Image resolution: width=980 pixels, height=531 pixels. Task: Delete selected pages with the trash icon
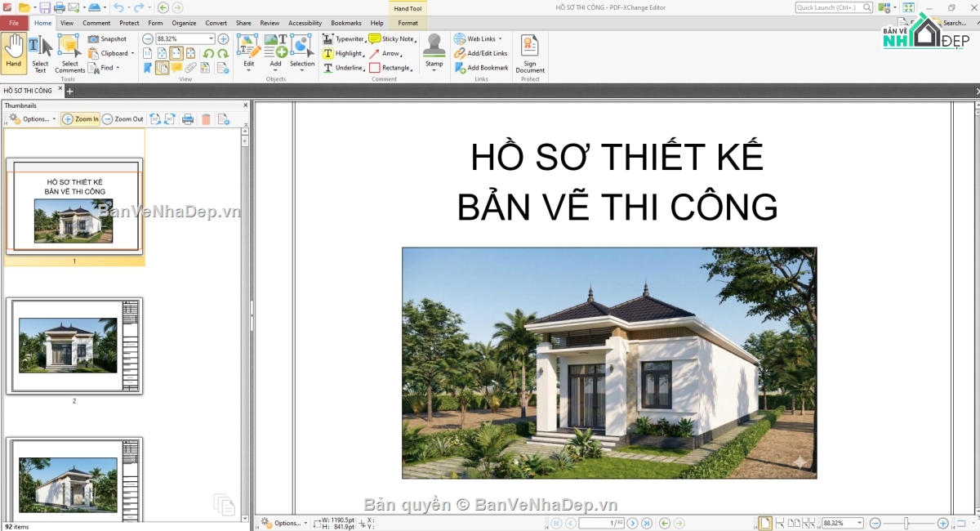(206, 119)
